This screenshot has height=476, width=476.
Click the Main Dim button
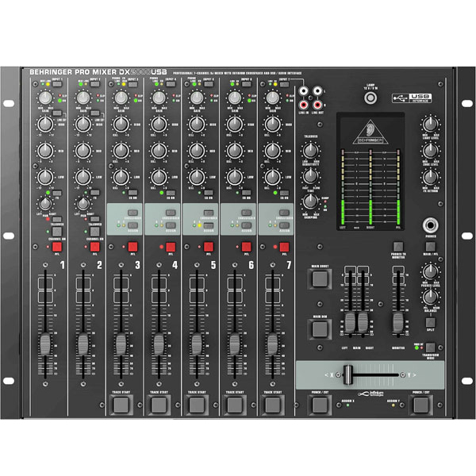click(x=320, y=329)
